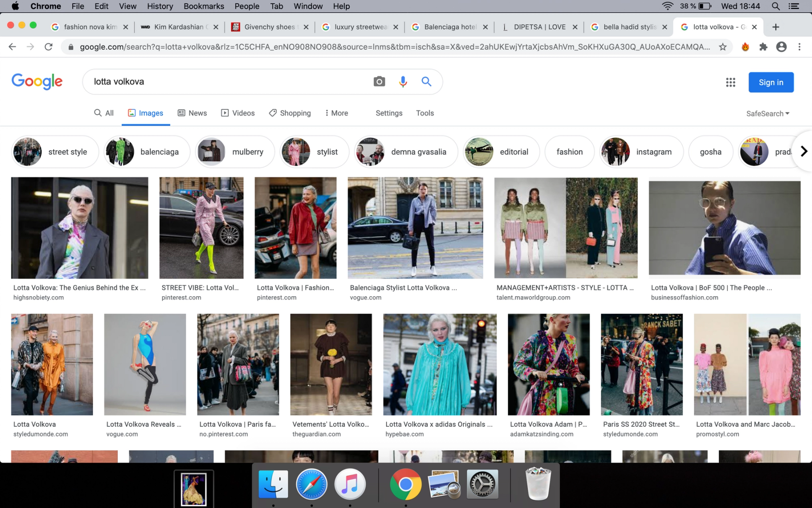Viewport: 812px width, 508px height.
Task: Open the Trash in the Dock
Action: point(538,484)
